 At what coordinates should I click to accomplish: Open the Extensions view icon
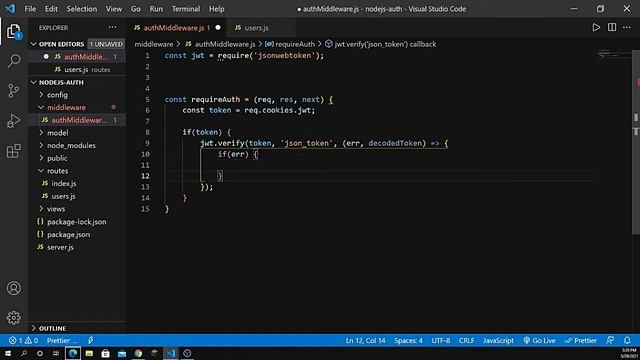(13, 151)
